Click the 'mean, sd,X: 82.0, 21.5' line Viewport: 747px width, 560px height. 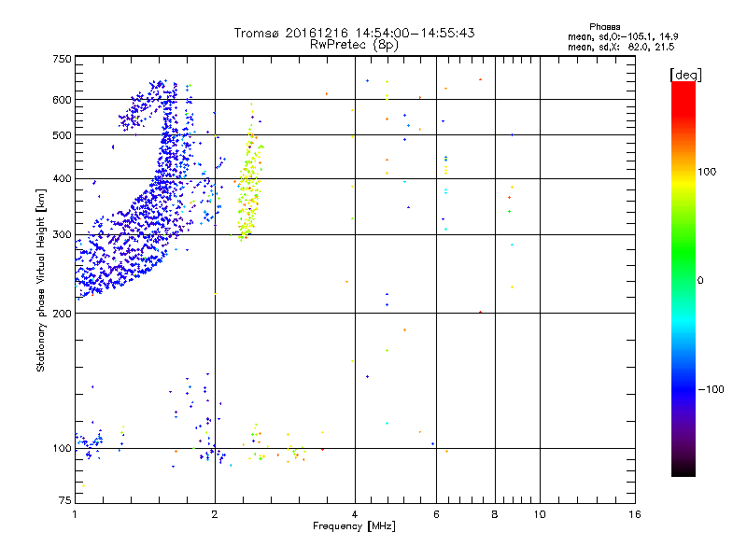tap(621, 48)
